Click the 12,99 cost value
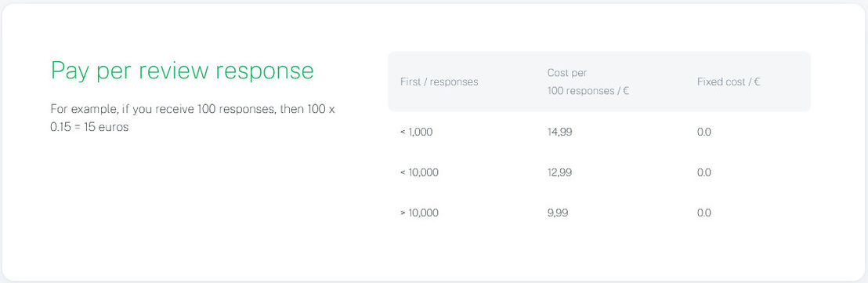 (x=559, y=172)
